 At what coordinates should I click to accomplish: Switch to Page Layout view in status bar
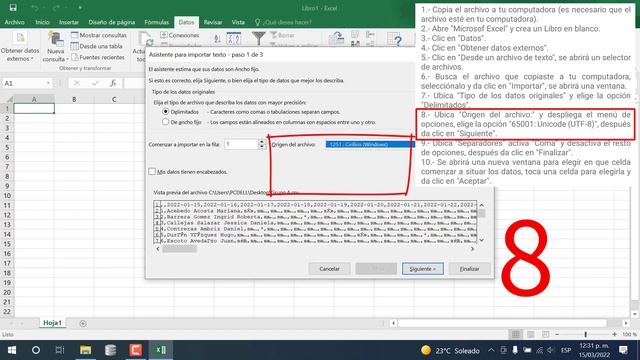coord(531,335)
